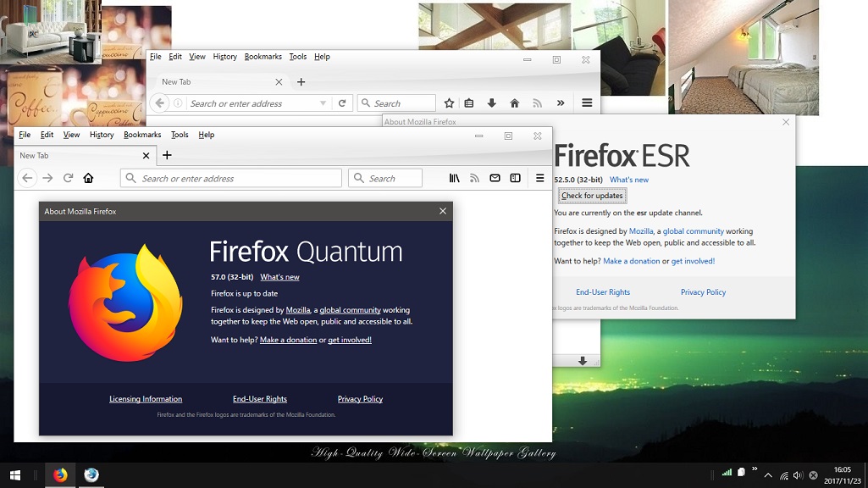Open Privacy Policy in ESR About dialog

point(703,292)
